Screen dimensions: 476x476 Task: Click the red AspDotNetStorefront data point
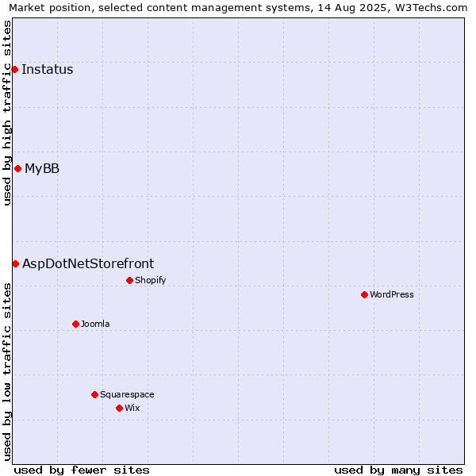[16, 264]
